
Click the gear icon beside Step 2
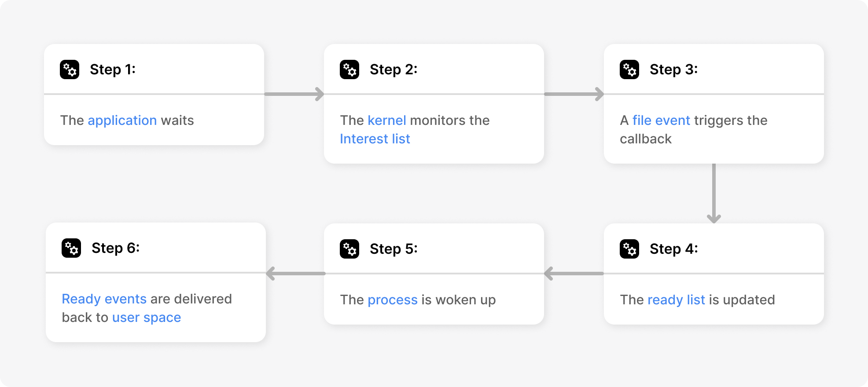tap(349, 69)
